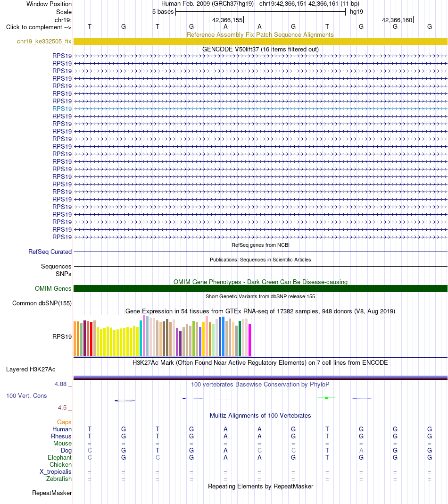Click the X_tropicalis alignment row label
Image resolution: width=448 pixels, height=504 pixels.
pyautogui.click(x=55, y=471)
